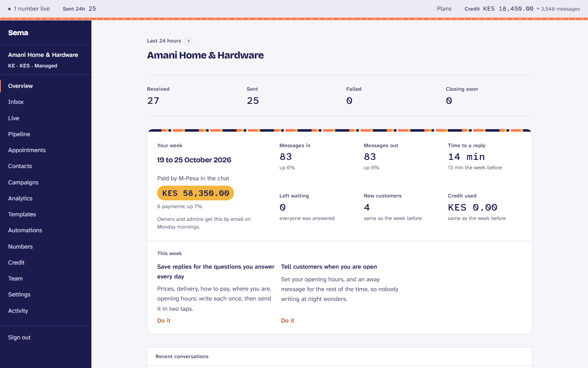Open the Numbers page
The height and width of the screenshot is (368, 588).
pos(46,247)
